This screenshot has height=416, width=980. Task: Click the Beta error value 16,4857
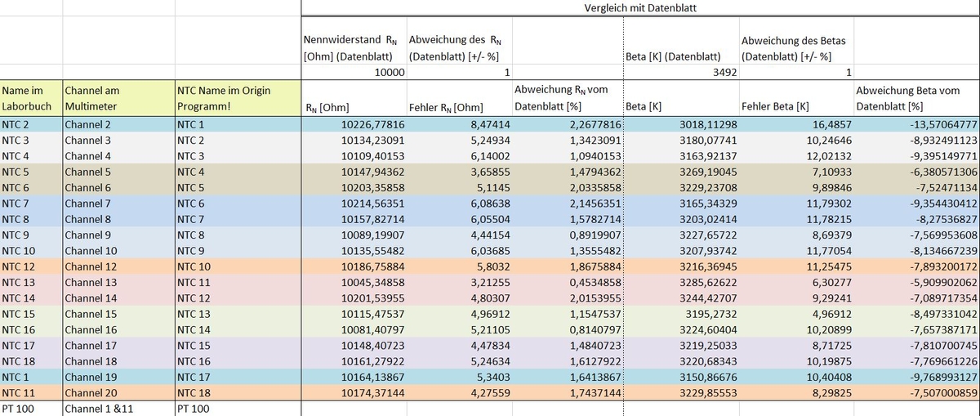point(795,125)
